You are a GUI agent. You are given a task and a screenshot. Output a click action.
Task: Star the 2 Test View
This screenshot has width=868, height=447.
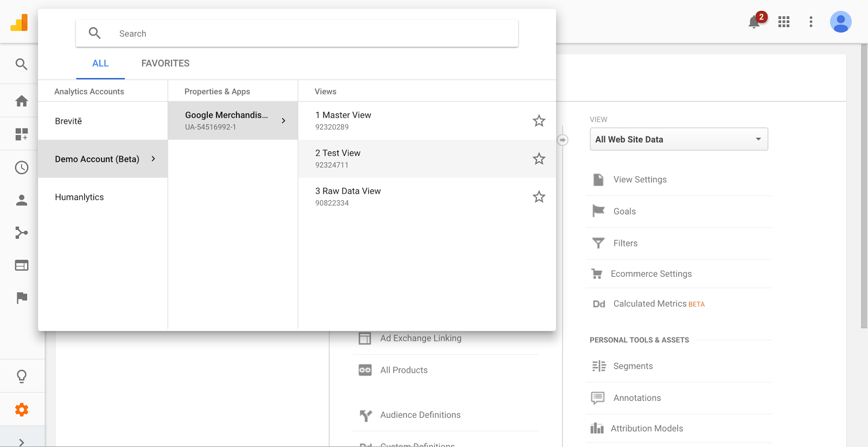539,159
